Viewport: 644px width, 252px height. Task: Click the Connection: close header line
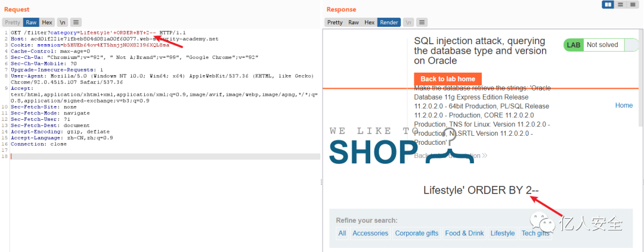[39, 144]
